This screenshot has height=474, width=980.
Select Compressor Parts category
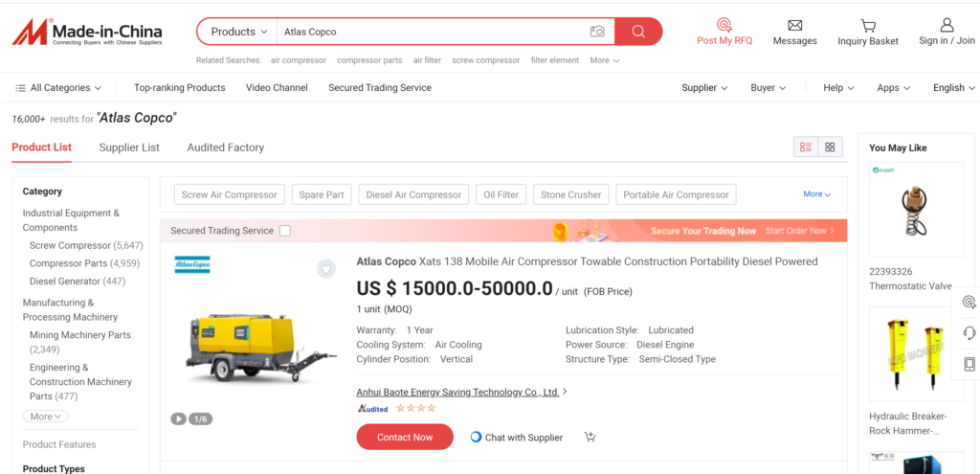(85, 263)
